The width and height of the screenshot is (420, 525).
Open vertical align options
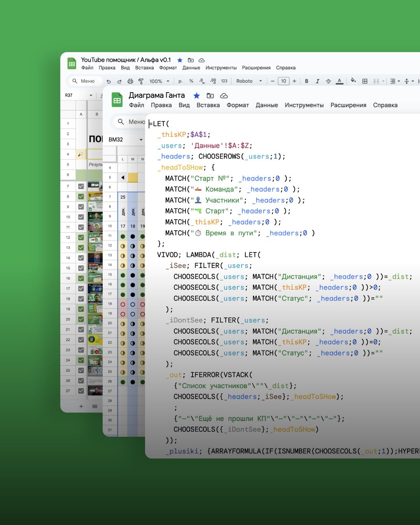[x=409, y=81]
